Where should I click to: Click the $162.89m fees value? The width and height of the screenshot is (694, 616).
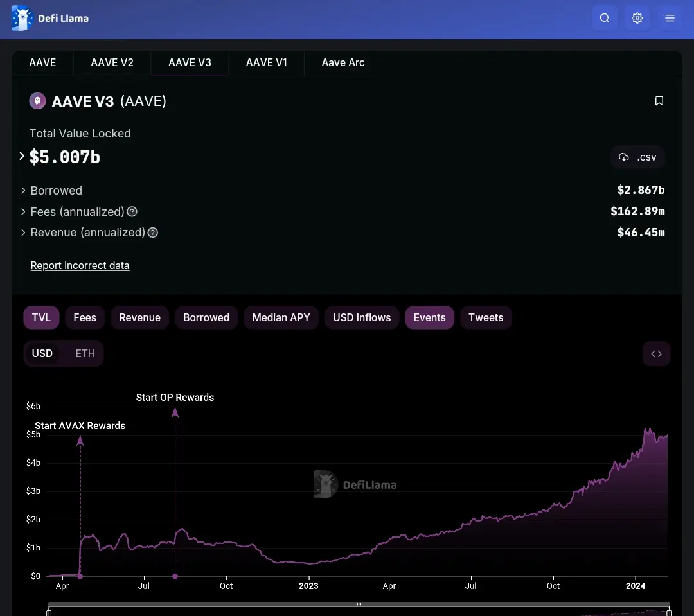[x=638, y=211]
